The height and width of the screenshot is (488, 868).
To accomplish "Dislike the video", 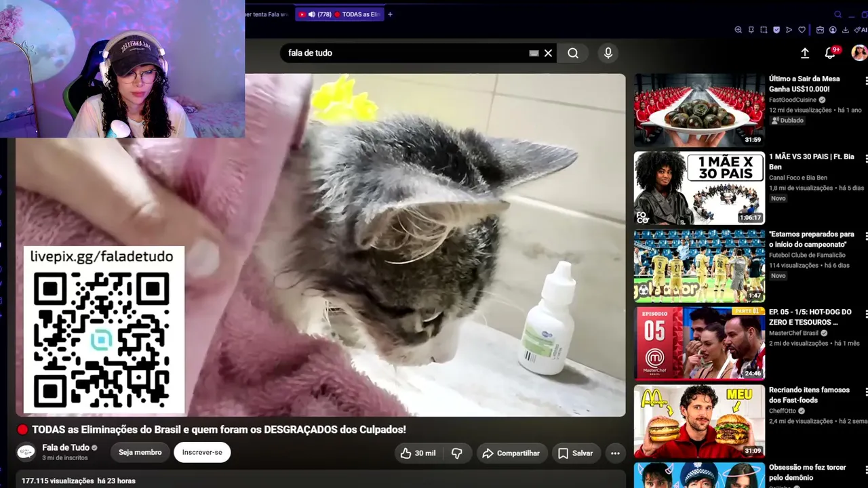I will click(x=457, y=453).
